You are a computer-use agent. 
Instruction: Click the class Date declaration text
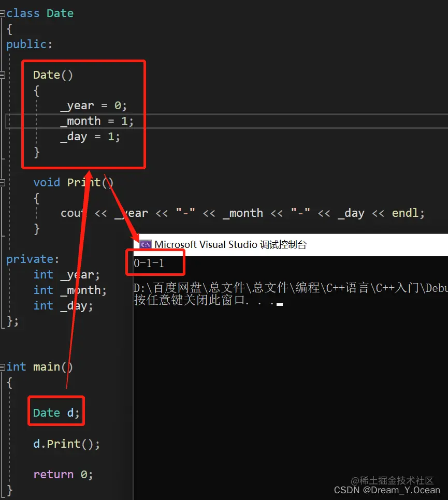tap(40, 13)
